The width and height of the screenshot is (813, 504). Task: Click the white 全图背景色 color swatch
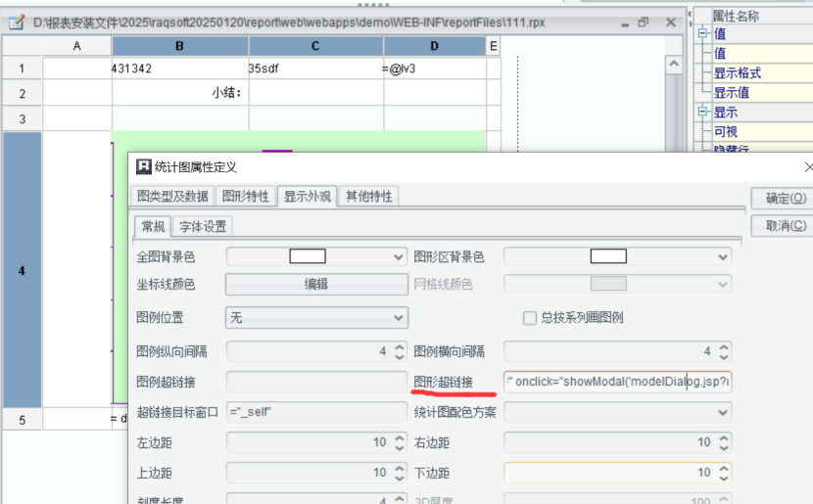tap(308, 256)
